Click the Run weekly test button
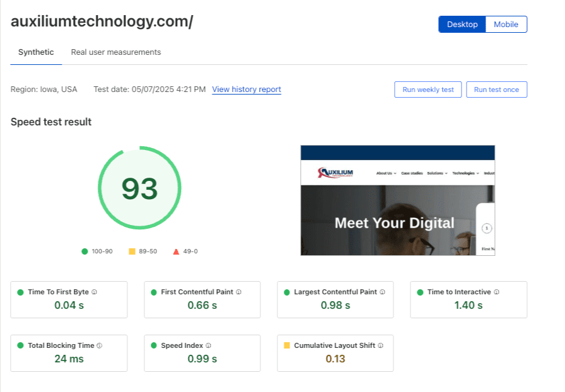 [428, 89]
